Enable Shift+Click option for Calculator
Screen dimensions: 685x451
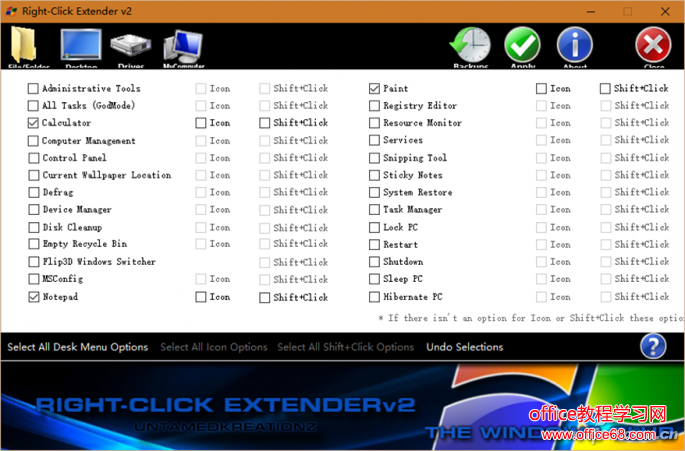[264, 123]
